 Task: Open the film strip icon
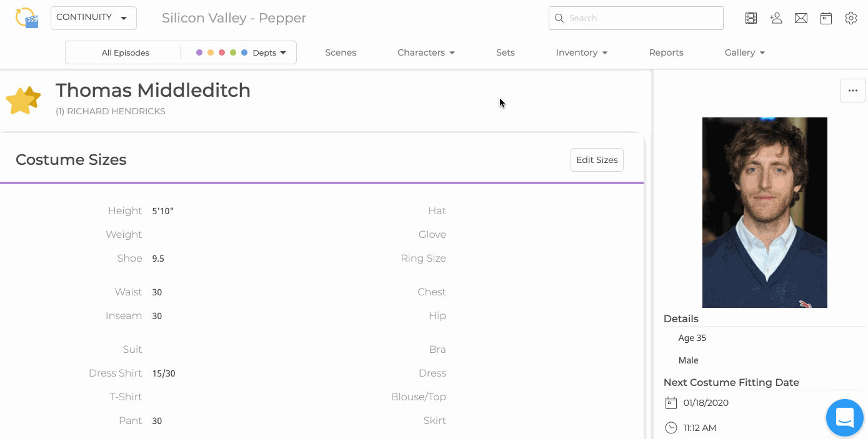click(751, 18)
